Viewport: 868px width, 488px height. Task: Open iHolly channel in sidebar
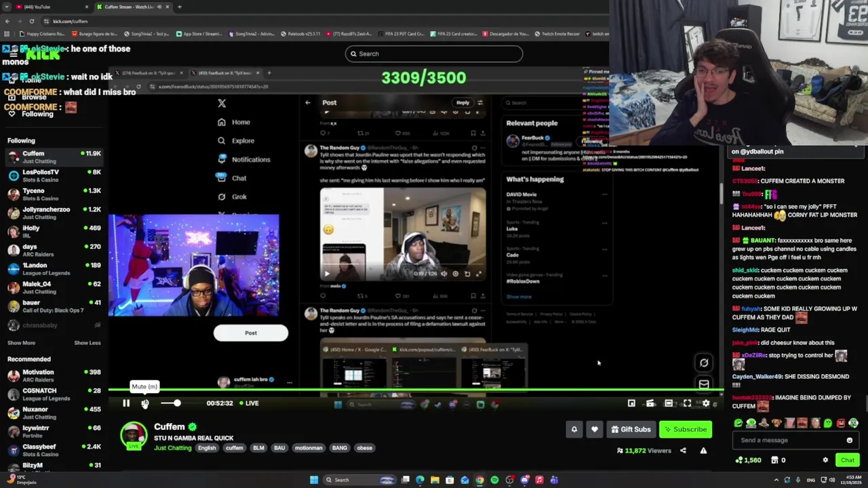pyautogui.click(x=54, y=231)
